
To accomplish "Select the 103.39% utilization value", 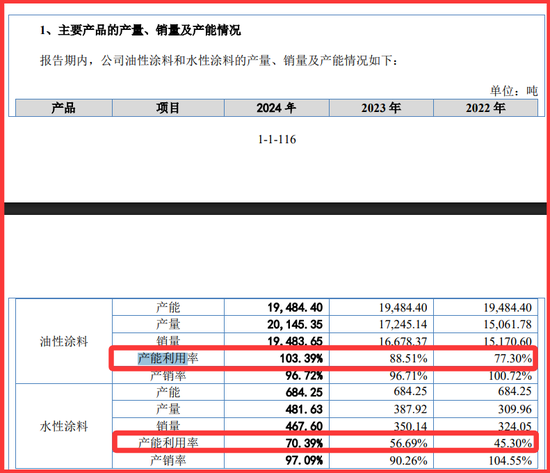I will [x=301, y=359].
